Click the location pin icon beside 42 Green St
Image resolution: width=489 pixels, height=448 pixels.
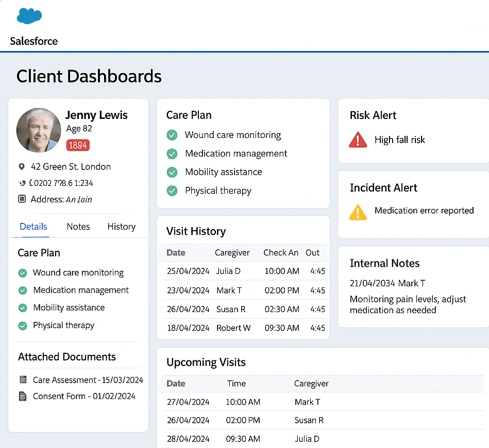click(22, 167)
